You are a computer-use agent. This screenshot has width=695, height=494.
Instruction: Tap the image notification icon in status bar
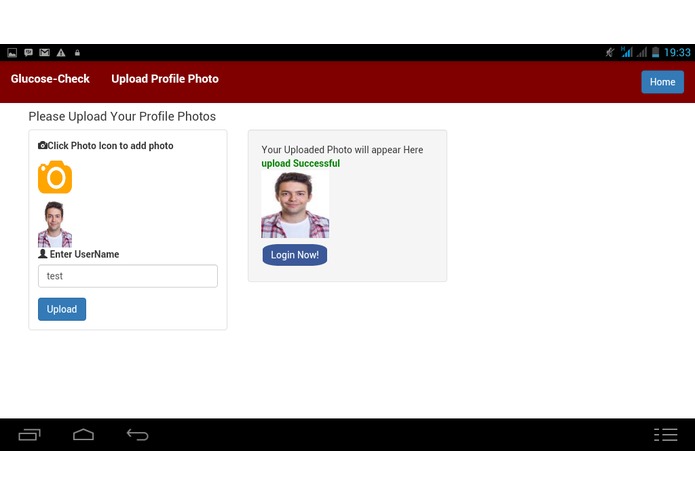point(12,53)
